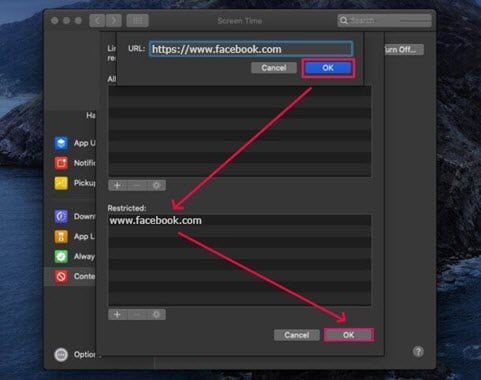Open Downtime in the sidebar
Screen dimensions: 481x380
click(x=75, y=216)
